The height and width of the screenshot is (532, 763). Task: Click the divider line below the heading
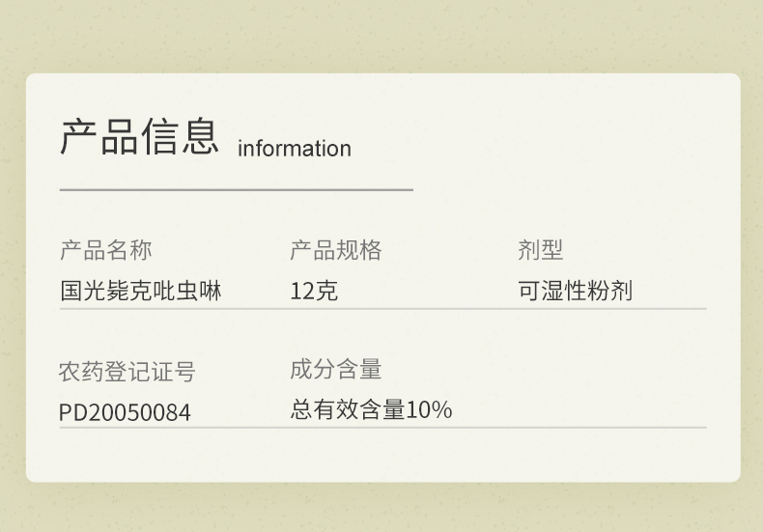tap(236, 190)
